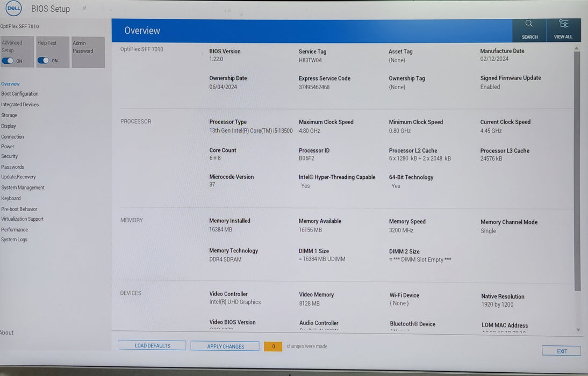Screen dimensions: 588x376
Task: Click Current Clock Speed 4.45 GHz
Action: (x=491, y=131)
